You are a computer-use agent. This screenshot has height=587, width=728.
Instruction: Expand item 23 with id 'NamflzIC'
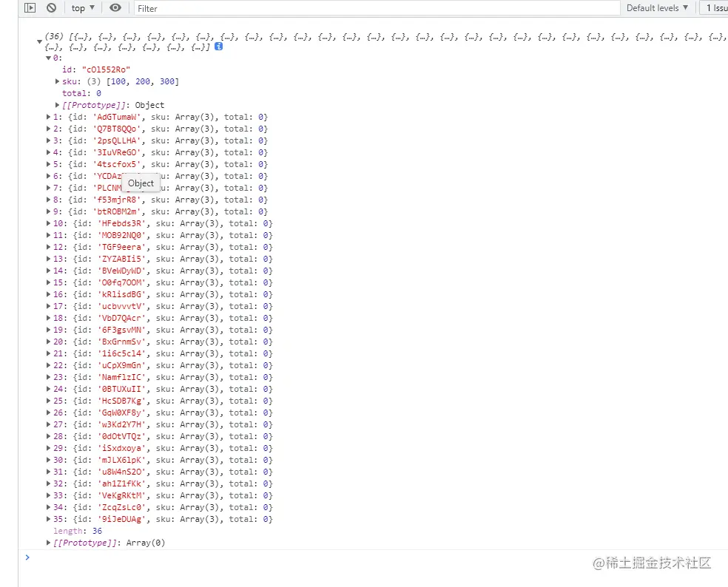click(48, 377)
